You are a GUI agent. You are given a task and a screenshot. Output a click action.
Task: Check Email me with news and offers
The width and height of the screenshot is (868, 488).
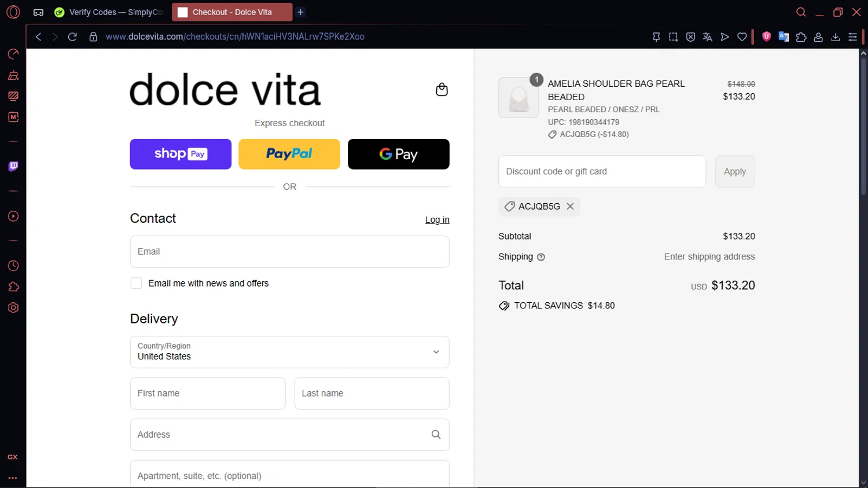coord(136,283)
